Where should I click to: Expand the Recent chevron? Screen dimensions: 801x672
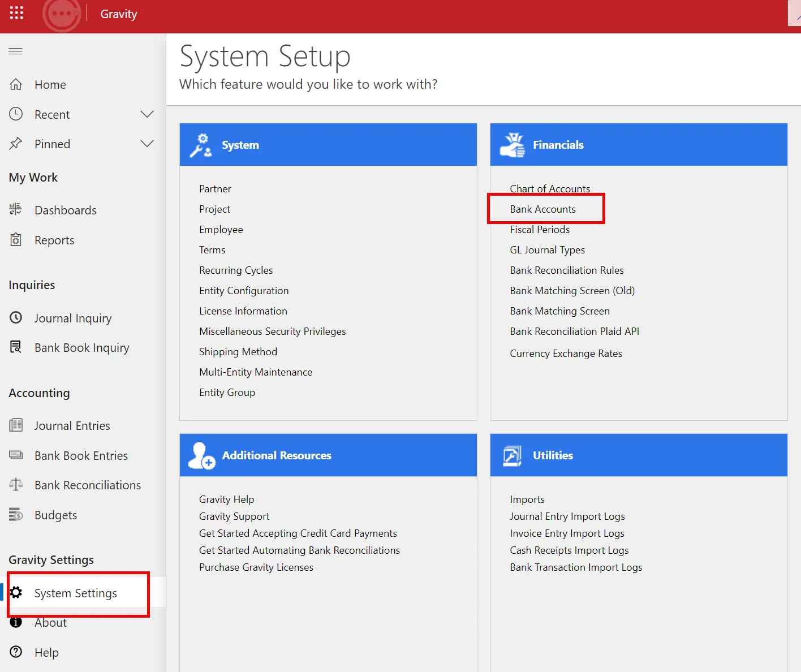coord(147,114)
